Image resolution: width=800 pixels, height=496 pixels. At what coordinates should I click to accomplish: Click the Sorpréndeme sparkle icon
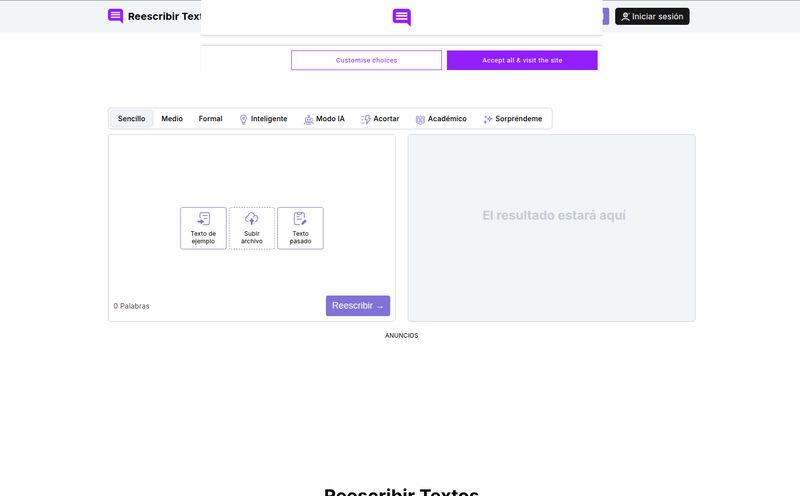tap(488, 119)
